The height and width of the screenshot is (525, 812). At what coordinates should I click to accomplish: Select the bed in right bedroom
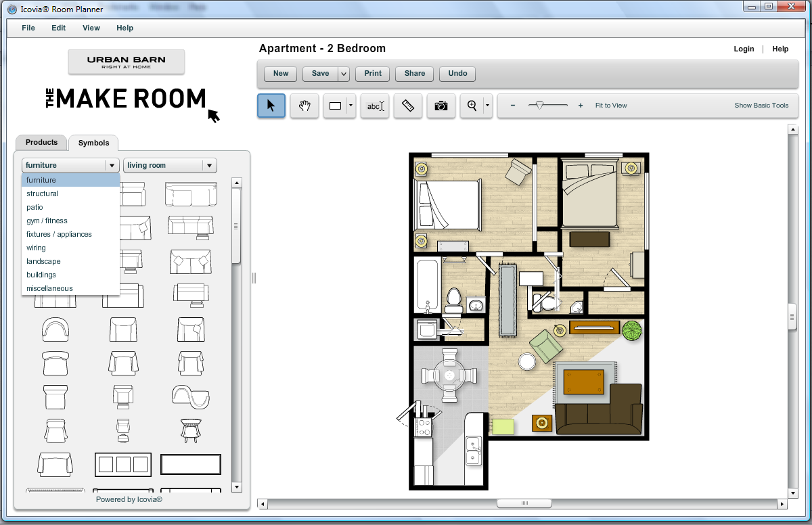point(588,194)
